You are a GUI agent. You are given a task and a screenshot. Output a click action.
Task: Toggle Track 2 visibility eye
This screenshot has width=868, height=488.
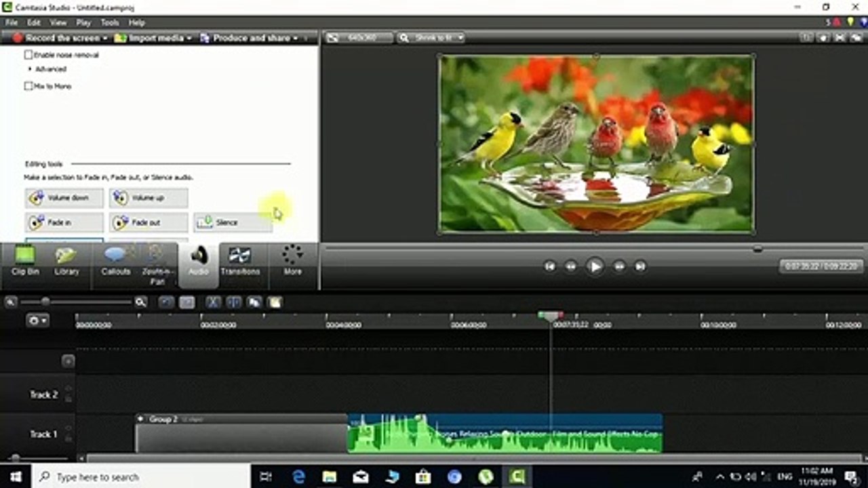coord(68,389)
